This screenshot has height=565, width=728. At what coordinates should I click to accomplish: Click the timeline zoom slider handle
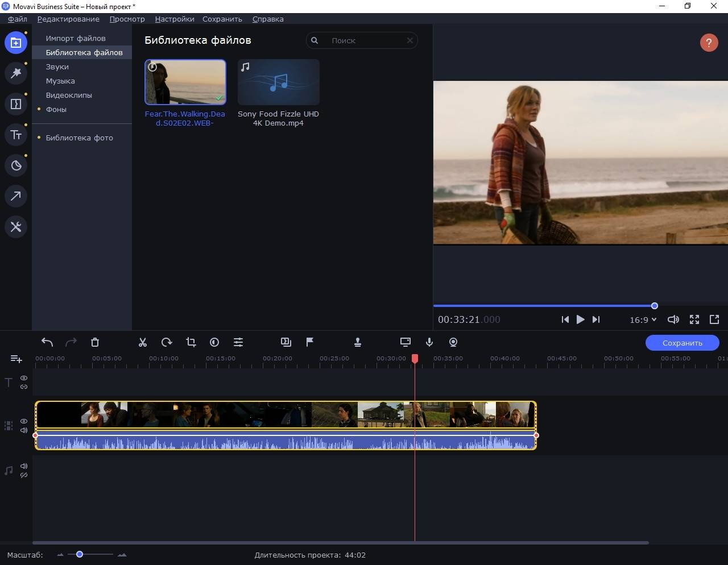tap(80, 554)
